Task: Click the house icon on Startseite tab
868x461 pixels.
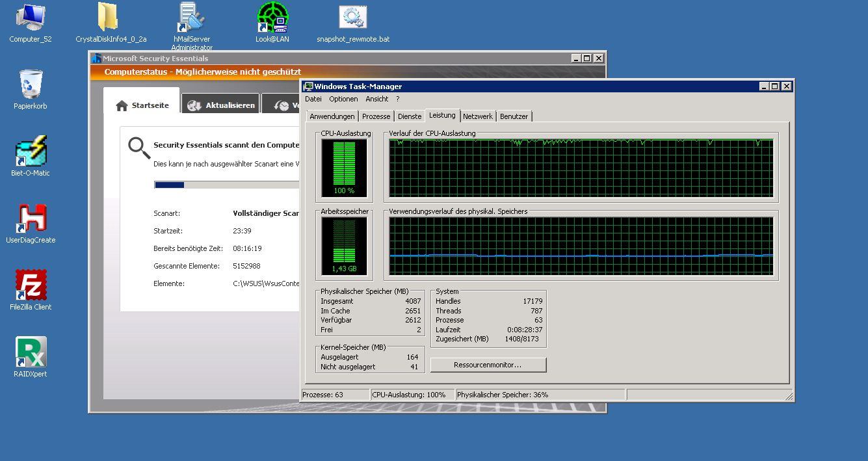Action: pyautogui.click(x=122, y=106)
